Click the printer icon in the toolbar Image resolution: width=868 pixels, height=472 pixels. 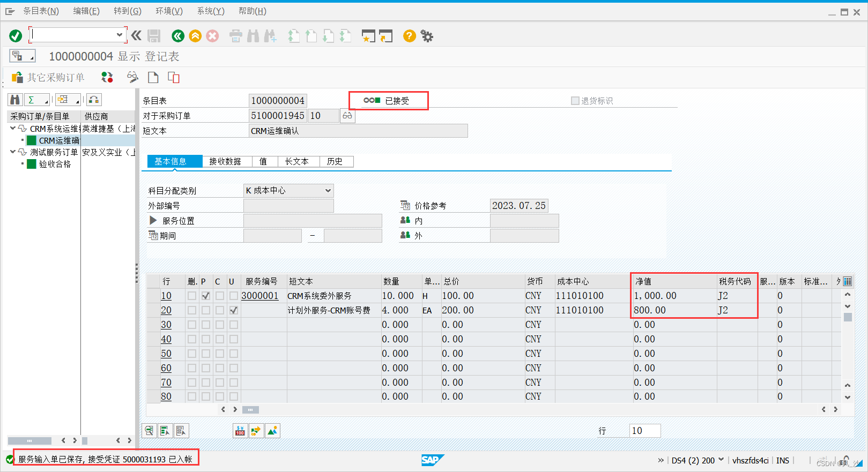pos(235,36)
